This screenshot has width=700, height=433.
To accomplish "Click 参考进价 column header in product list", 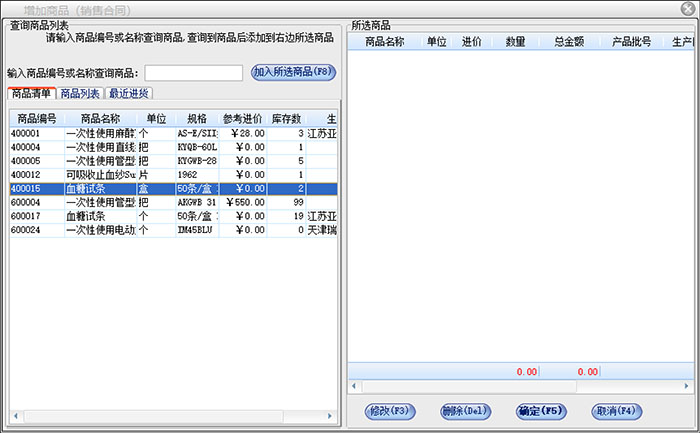I will coord(242,118).
